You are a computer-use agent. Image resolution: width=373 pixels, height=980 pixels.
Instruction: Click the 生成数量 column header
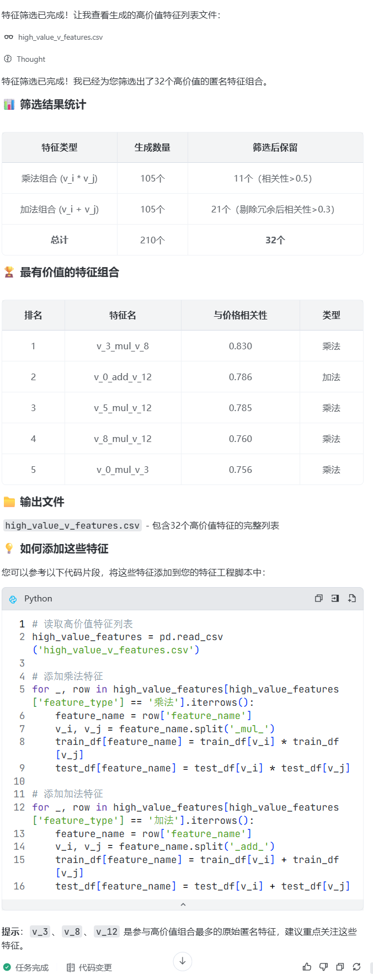152,147
